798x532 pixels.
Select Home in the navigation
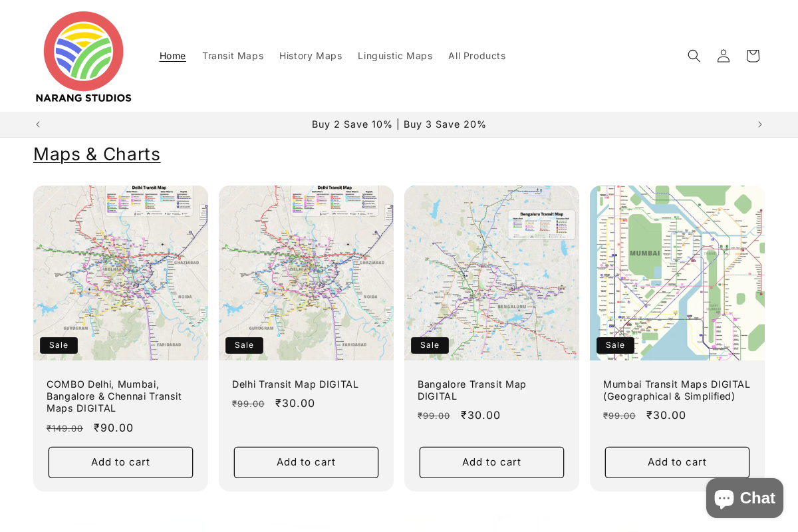tap(172, 56)
